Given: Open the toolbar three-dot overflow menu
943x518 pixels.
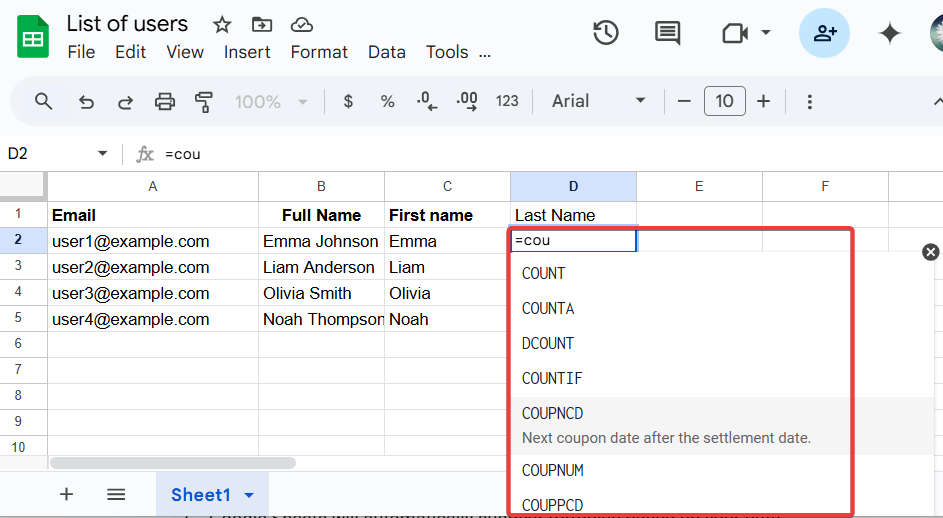Looking at the screenshot, I should [809, 102].
